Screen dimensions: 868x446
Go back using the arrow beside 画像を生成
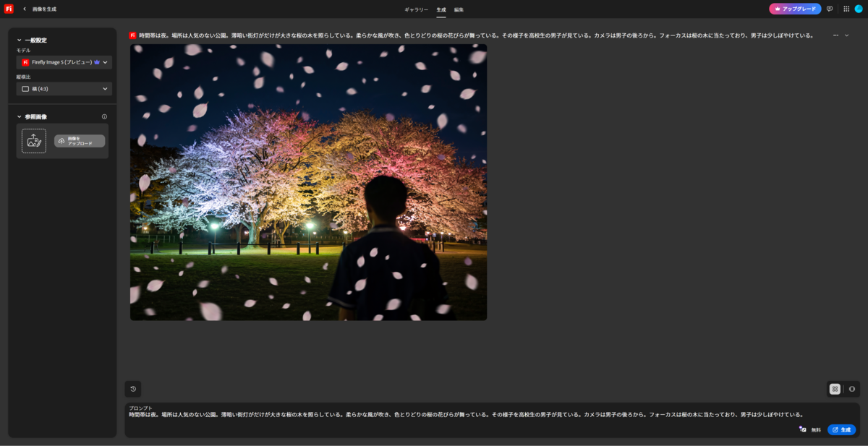point(25,9)
